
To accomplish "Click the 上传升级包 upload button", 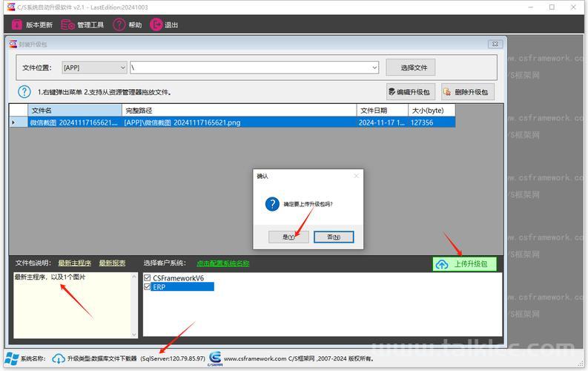I will point(464,264).
